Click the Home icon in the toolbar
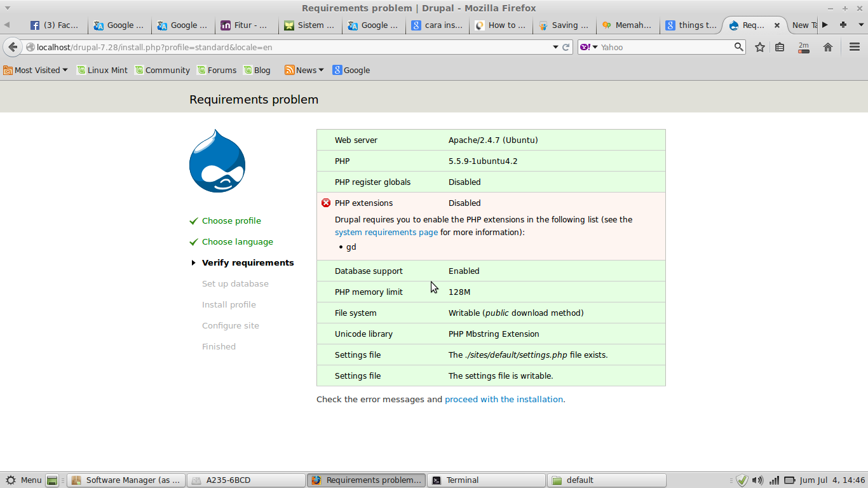Image resolution: width=868 pixels, height=488 pixels. pos(827,46)
